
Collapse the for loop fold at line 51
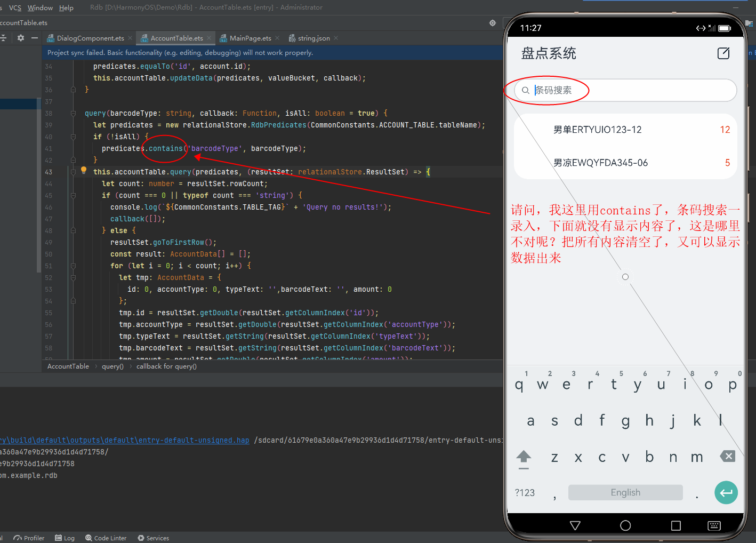coord(73,266)
